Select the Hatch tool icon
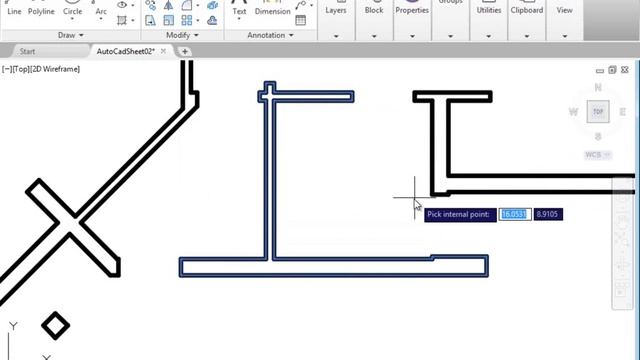 coord(122,20)
